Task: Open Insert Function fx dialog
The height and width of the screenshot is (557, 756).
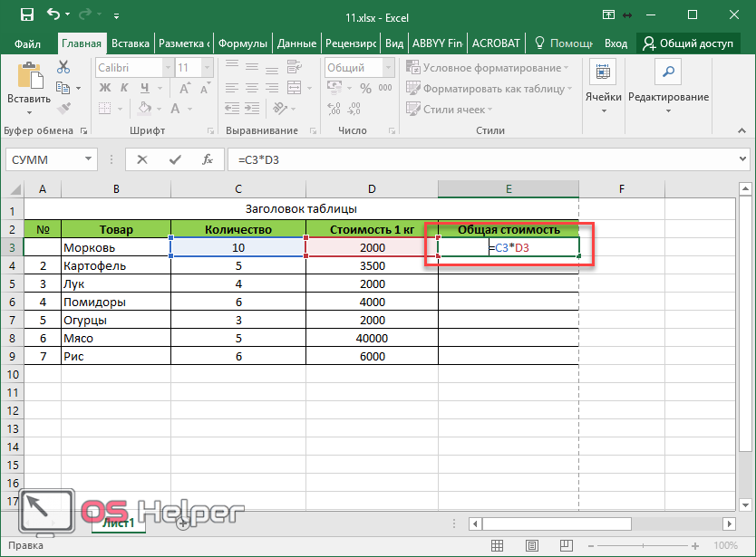Action: 208,159
